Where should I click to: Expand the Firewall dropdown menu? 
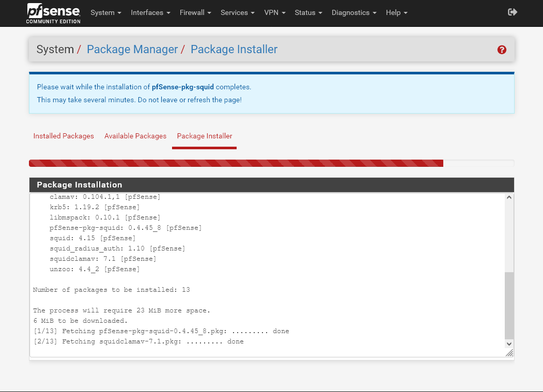click(195, 12)
